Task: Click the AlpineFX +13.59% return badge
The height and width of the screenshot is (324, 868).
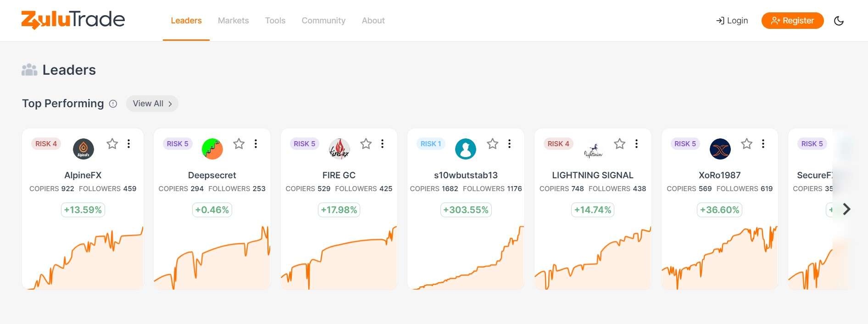Action: [83, 210]
